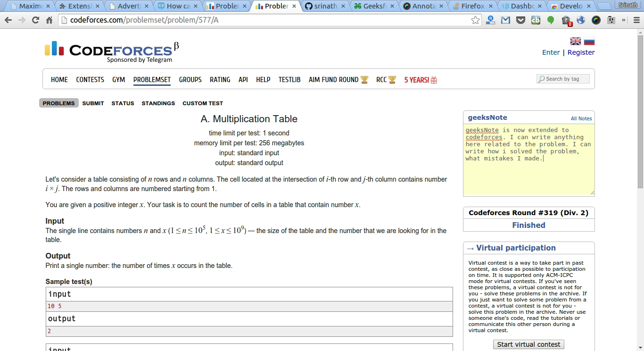Click the Register link
The width and height of the screenshot is (644, 351).
tap(581, 52)
